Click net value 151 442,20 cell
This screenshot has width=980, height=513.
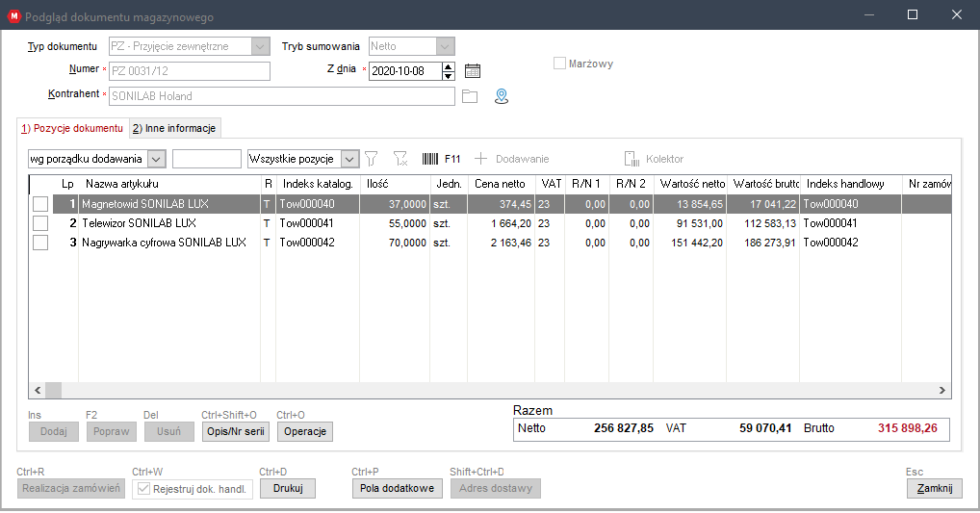tap(690, 243)
